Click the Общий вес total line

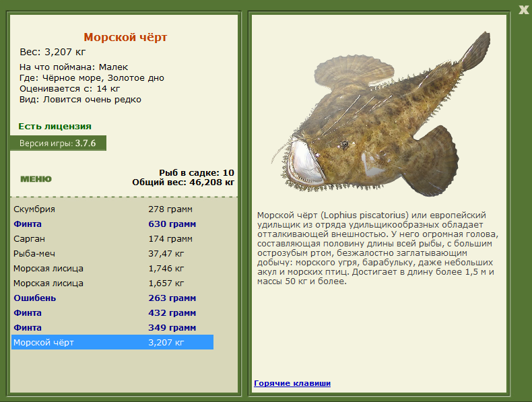[183, 182]
